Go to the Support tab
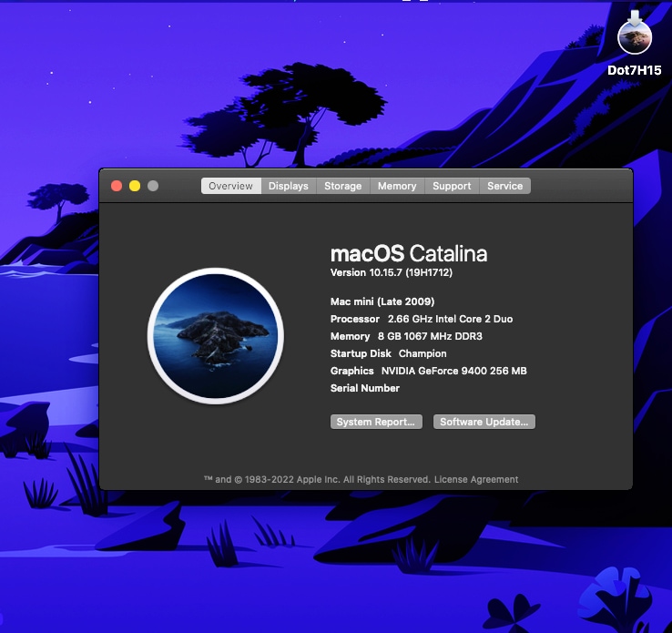 coord(452,186)
